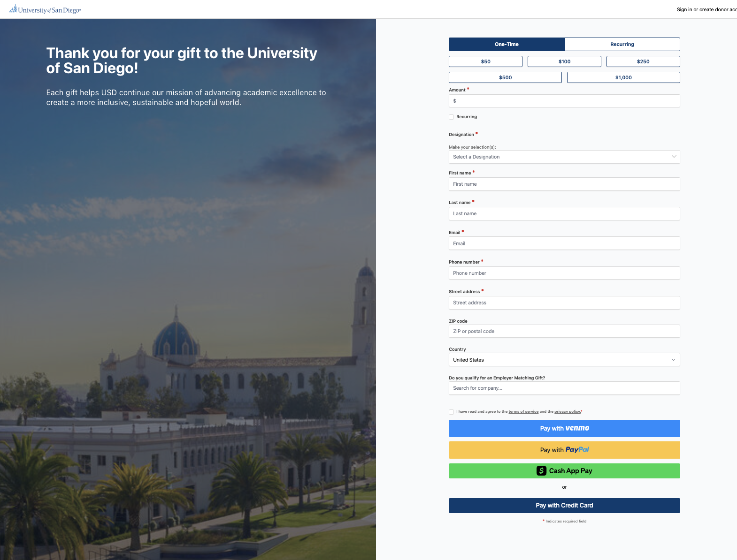Image resolution: width=737 pixels, height=560 pixels.
Task: Open the privacy policy link
Action: click(567, 411)
